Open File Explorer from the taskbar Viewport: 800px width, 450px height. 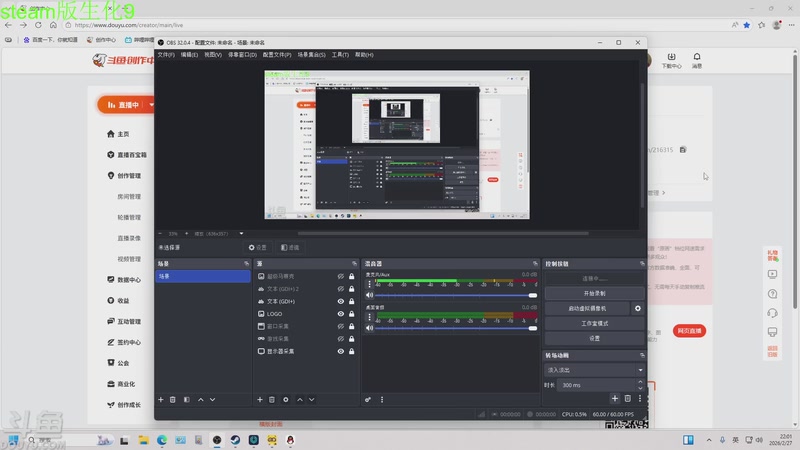[x=143, y=440]
